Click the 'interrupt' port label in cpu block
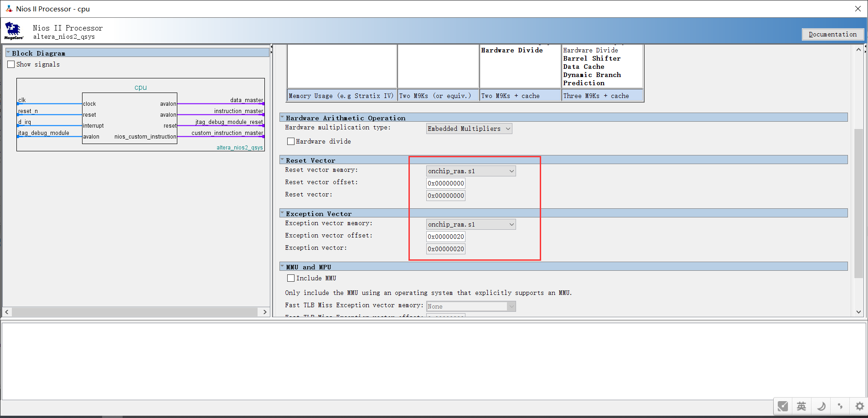 (x=93, y=126)
